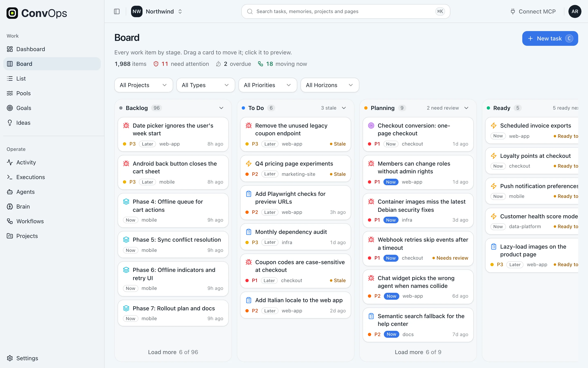Viewport: 588px width, 368px height.
Task: Go to Dashboard in the sidebar
Action: (52, 49)
